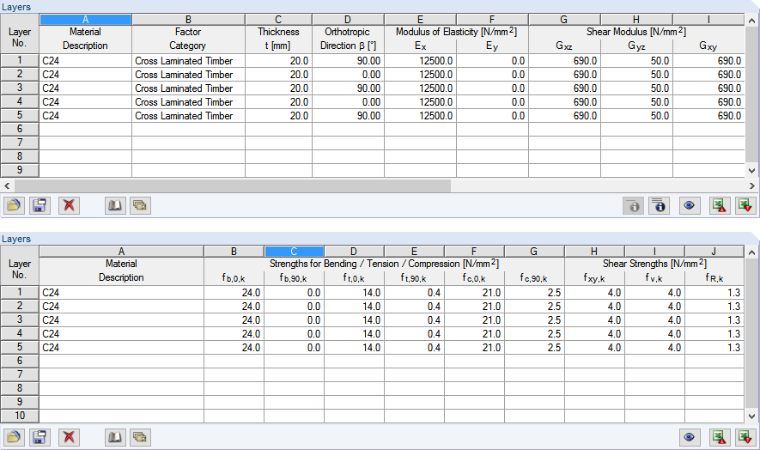The width and height of the screenshot is (760, 450).
Task: Select row header 10 in the lower table
Action: coord(19,416)
